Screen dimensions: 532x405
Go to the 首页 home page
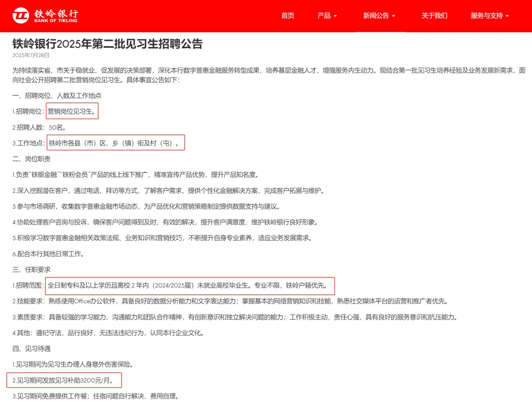(288, 16)
